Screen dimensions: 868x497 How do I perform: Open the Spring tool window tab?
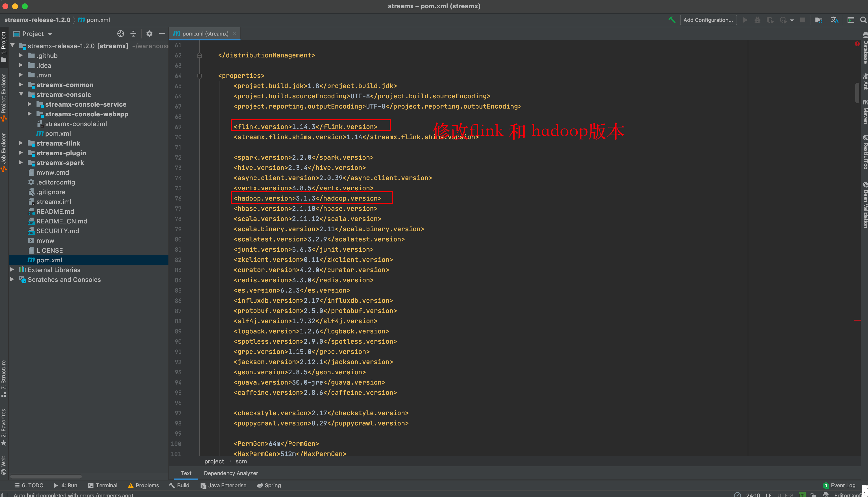tap(269, 485)
